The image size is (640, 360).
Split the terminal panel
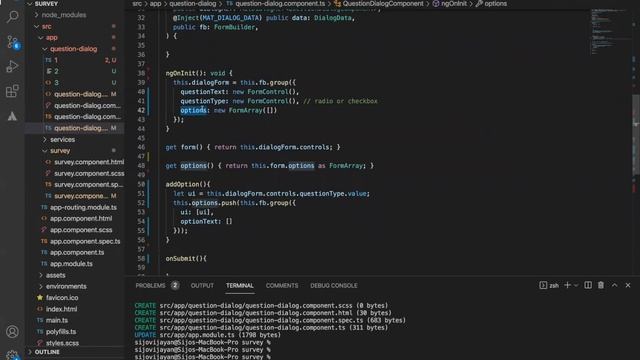click(x=588, y=285)
